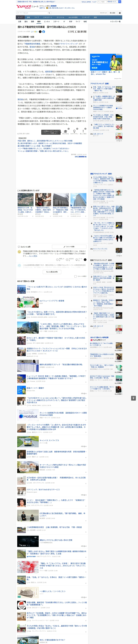Viewport: 138px width, 644px height.
Task: Click 共感した smiley reaction on comment
Action: point(60,260)
